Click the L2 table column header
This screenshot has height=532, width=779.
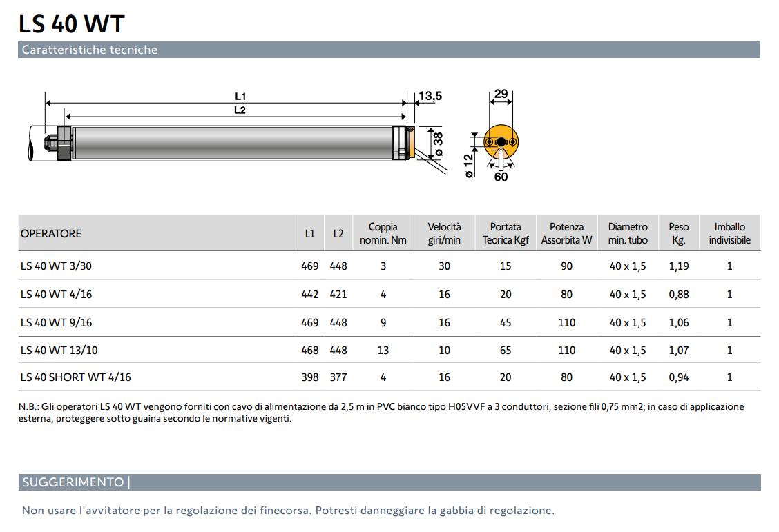click(338, 233)
